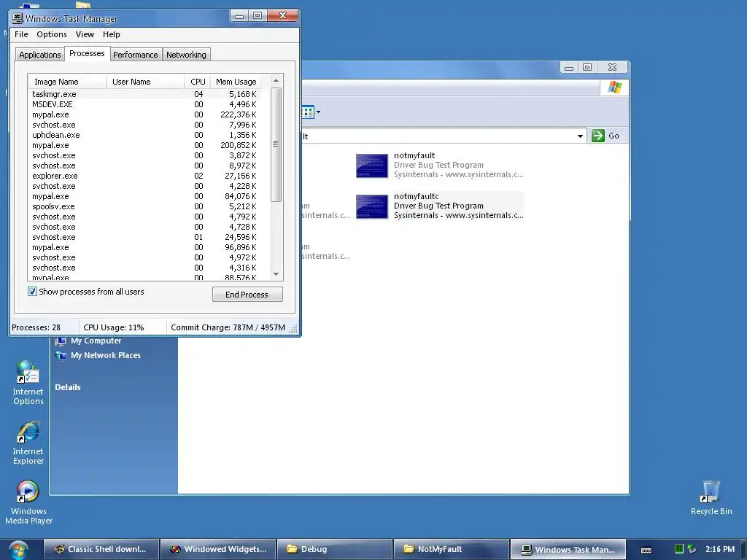Select the explorer.exe process row

(x=145, y=176)
